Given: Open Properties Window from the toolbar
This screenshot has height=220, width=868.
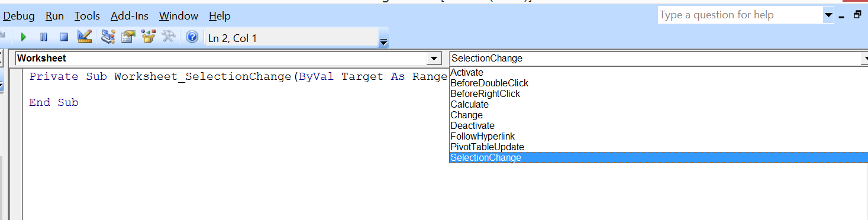Looking at the screenshot, I should 128,37.
